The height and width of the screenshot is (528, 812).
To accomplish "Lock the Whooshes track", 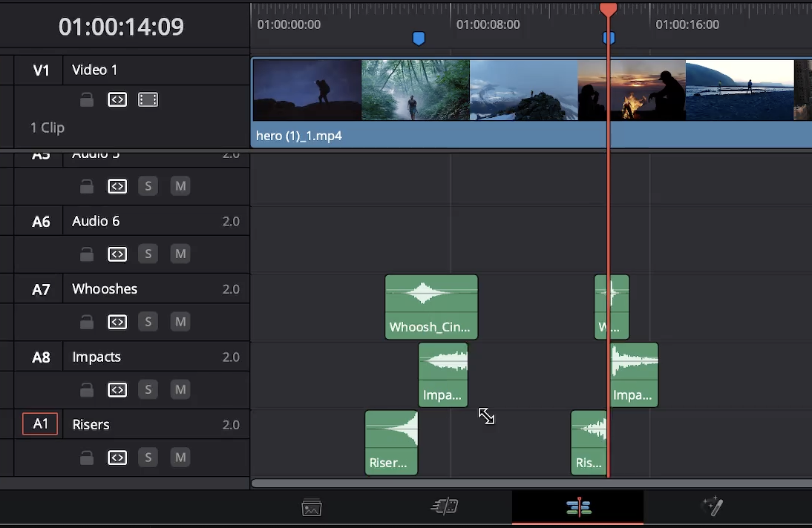I will (x=87, y=321).
